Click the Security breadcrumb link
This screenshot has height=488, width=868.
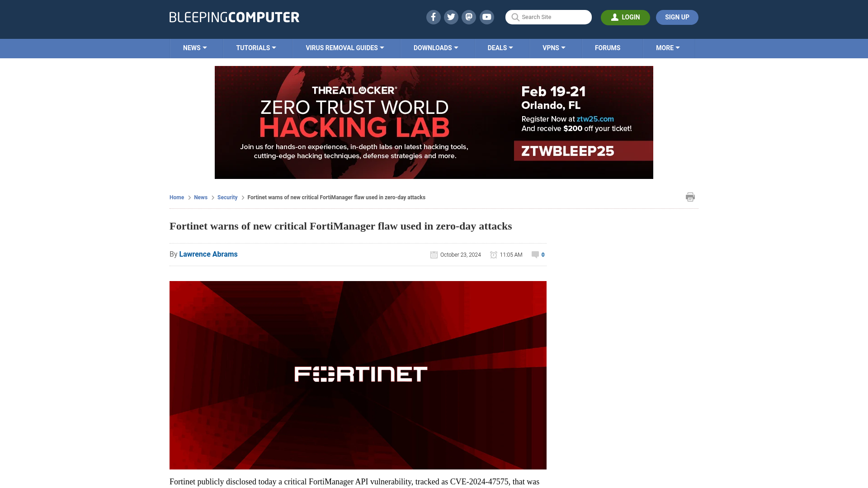(227, 197)
